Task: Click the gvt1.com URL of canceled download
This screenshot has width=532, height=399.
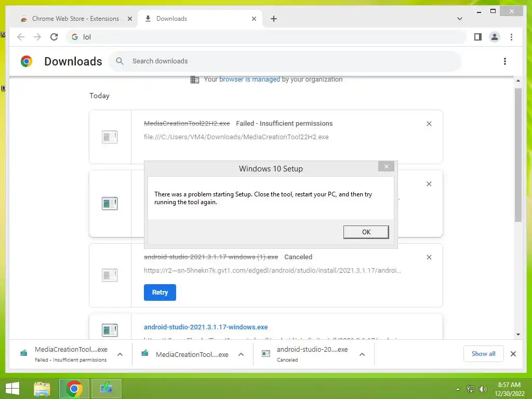Action: [x=272, y=270]
